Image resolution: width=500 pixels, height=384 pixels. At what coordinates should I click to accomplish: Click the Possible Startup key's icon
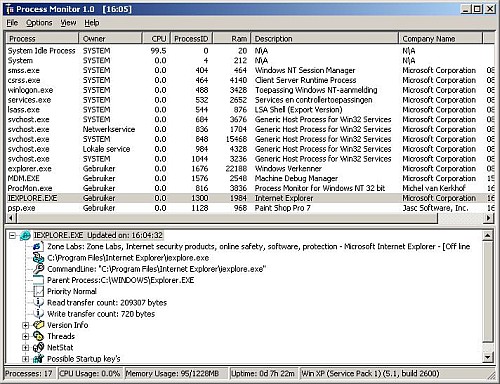coord(39,359)
